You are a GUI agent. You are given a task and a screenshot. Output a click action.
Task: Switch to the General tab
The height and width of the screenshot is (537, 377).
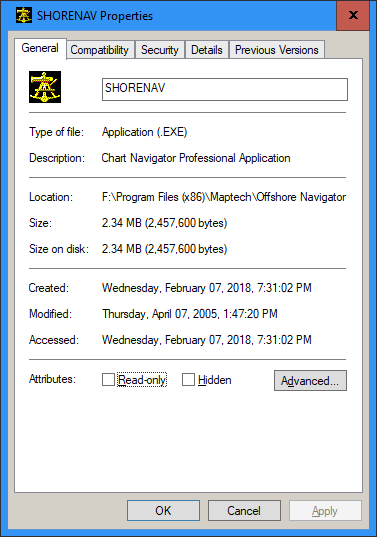point(40,48)
